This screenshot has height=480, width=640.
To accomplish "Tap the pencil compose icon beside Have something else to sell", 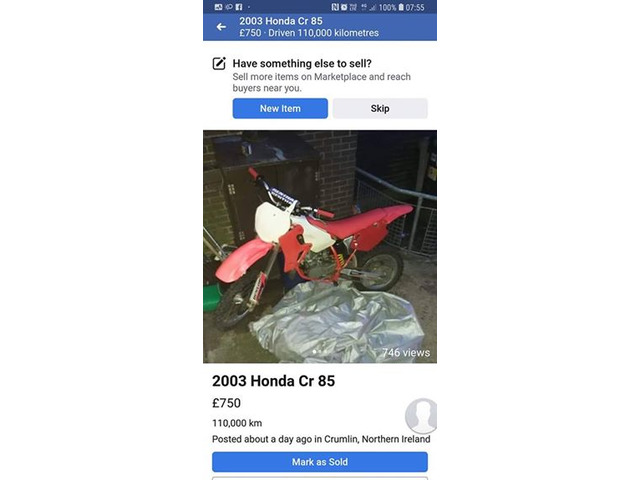I will click(x=219, y=63).
